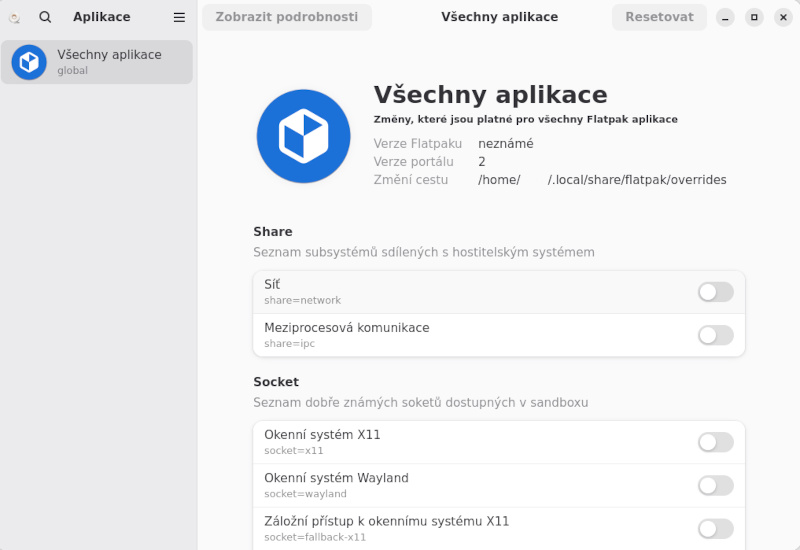
Task: Enable the Síť network sharing switch
Action: [x=715, y=292]
